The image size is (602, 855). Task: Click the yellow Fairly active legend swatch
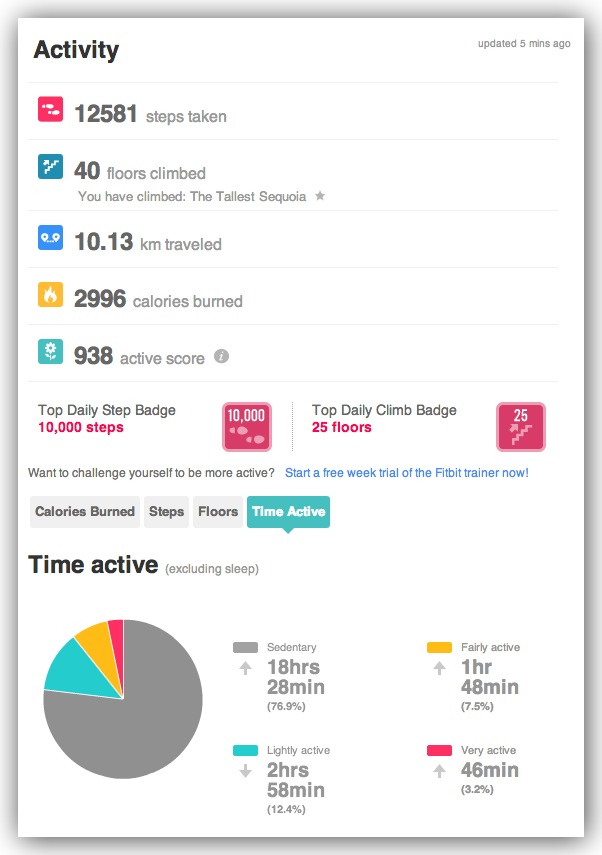coord(439,648)
